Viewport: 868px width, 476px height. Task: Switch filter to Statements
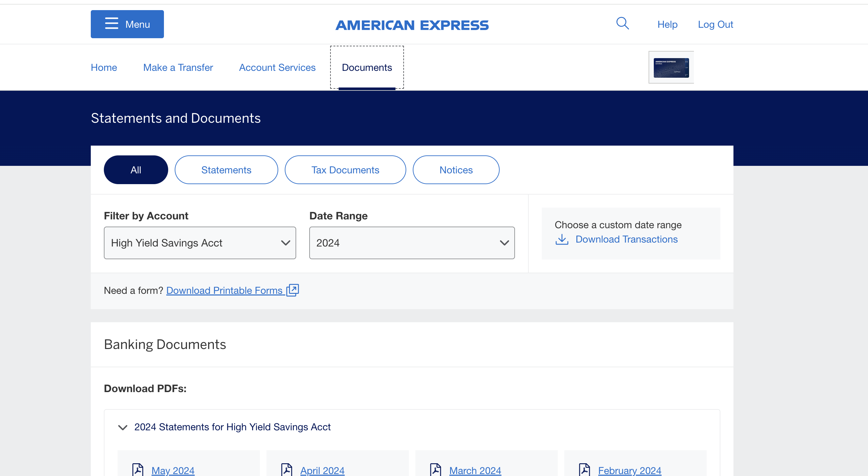tap(226, 170)
